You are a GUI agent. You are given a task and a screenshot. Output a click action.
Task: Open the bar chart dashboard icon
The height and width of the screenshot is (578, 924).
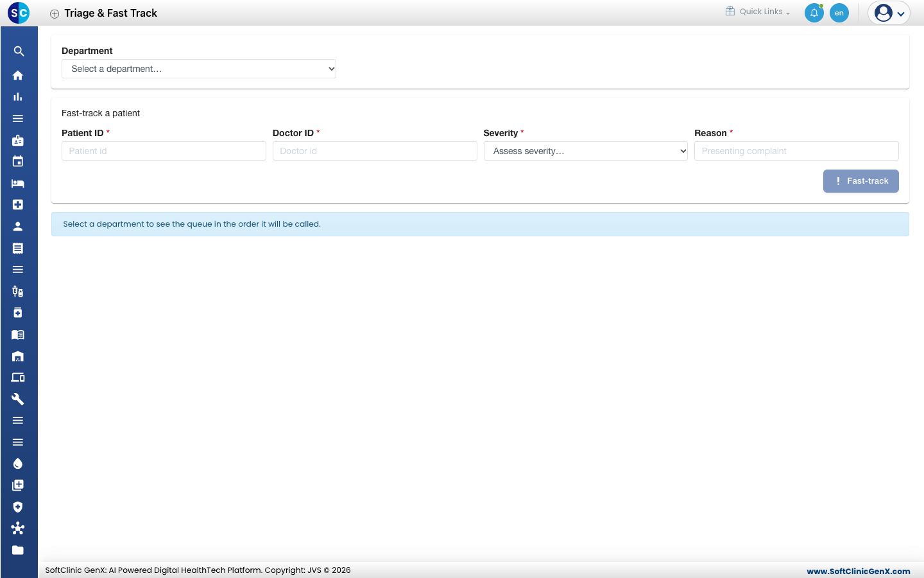tap(18, 97)
